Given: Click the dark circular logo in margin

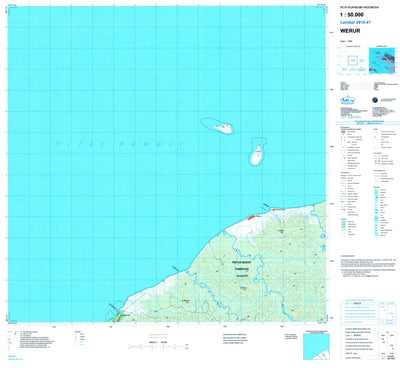Looking at the screenshot, I should tap(375, 99).
